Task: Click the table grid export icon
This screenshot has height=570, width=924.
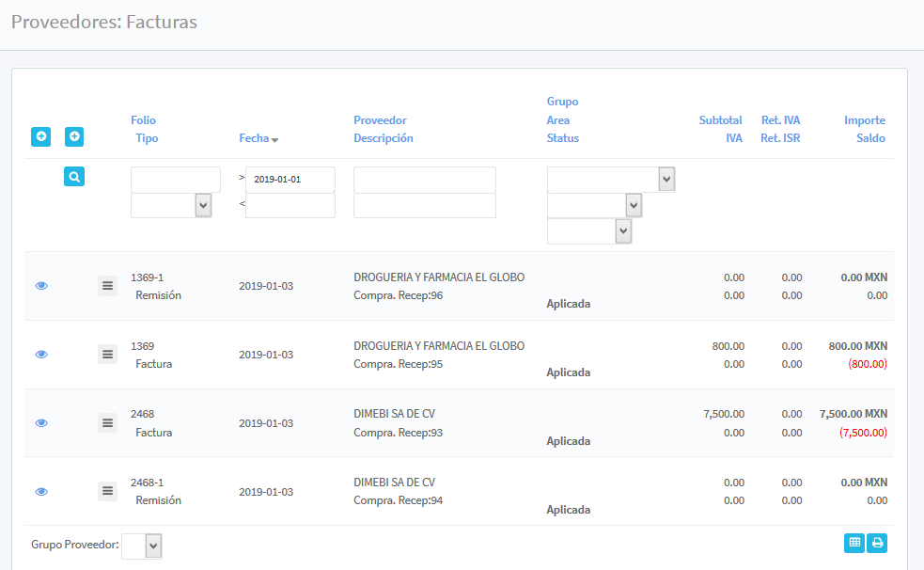Action: click(x=854, y=543)
